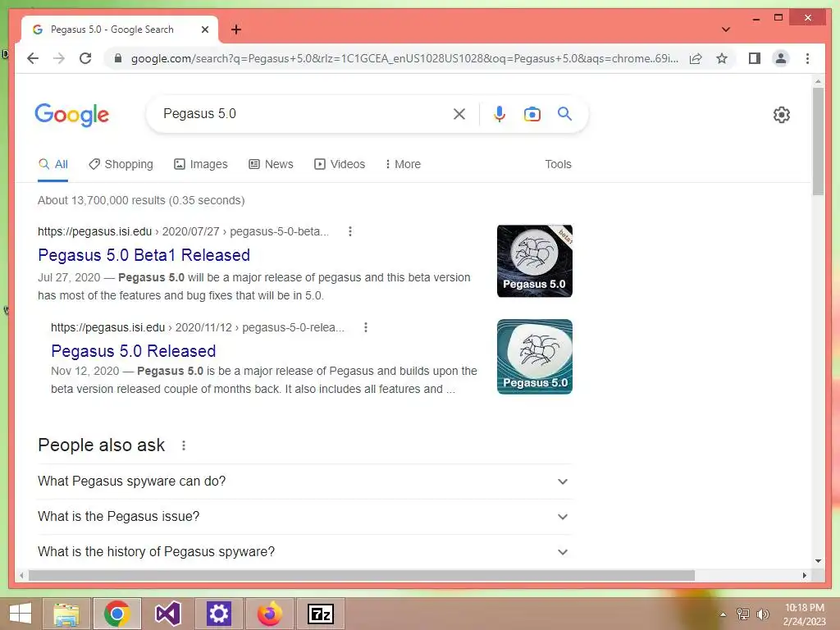This screenshot has height=630, width=840.
Task: Open File Explorer from taskbar
Action: (66, 614)
